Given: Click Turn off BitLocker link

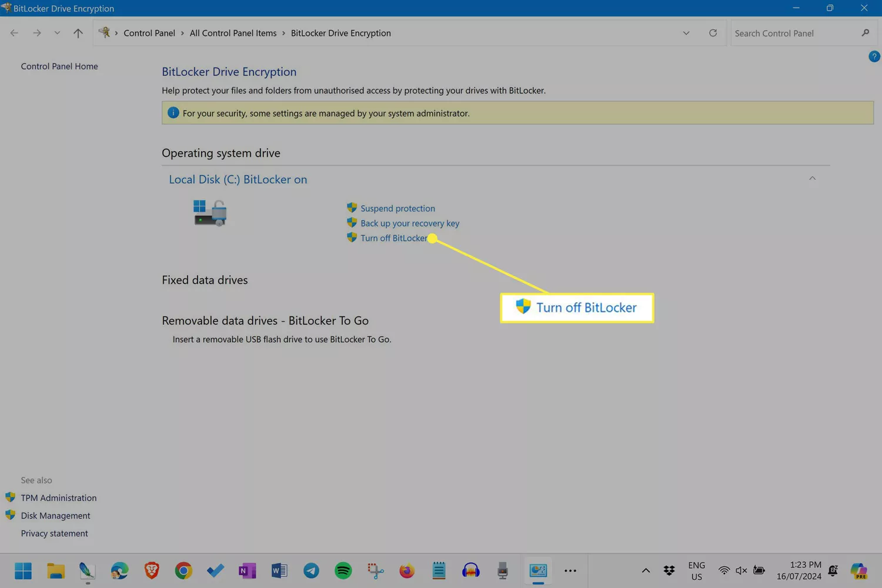Looking at the screenshot, I should pos(393,238).
